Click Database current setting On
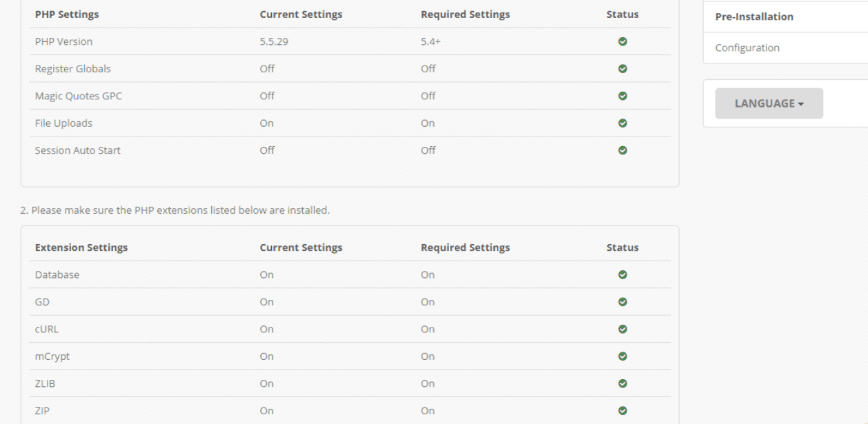868x424 pixels. tap(266, 274)
